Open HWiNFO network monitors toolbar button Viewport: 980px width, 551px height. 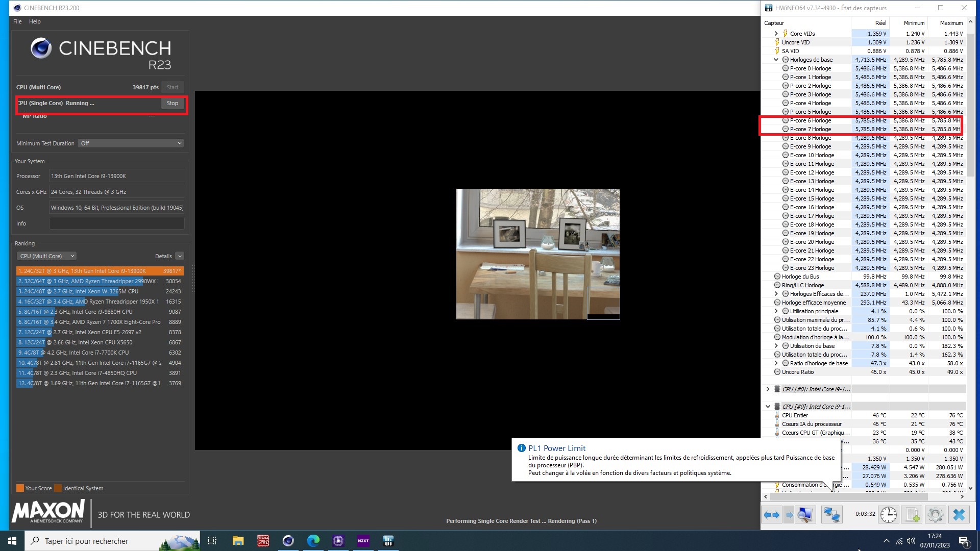coord(831,515)
